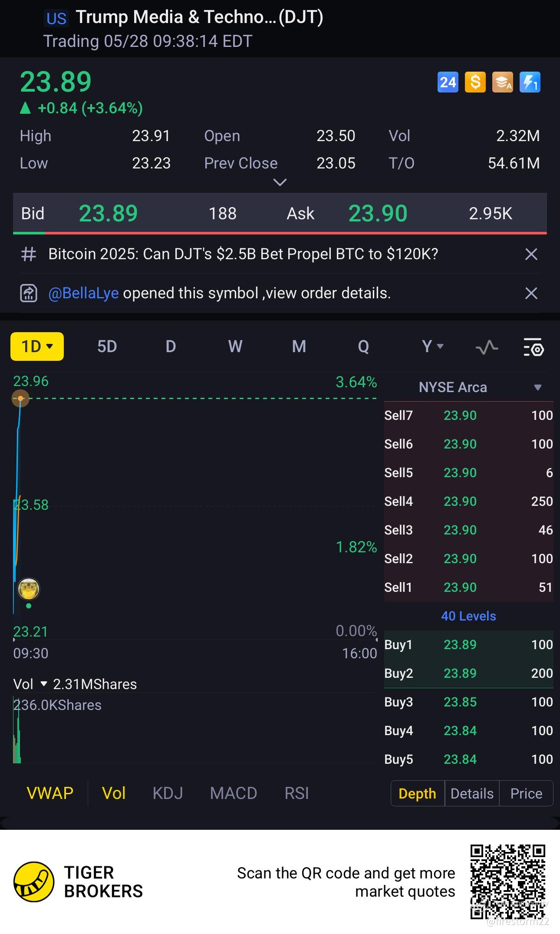This screenshot has height=934, width=560.
Task: Switch to the W weekly chart tab
Action: click(235, 347)
